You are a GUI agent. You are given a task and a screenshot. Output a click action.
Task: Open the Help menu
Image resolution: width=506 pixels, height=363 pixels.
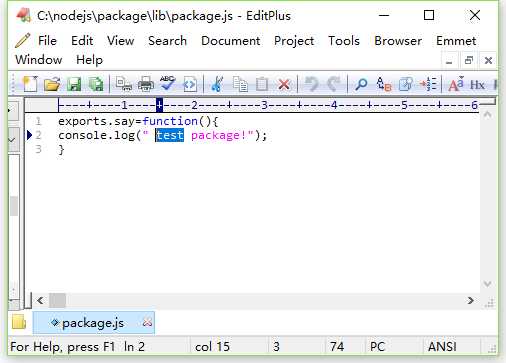(89, 60)
